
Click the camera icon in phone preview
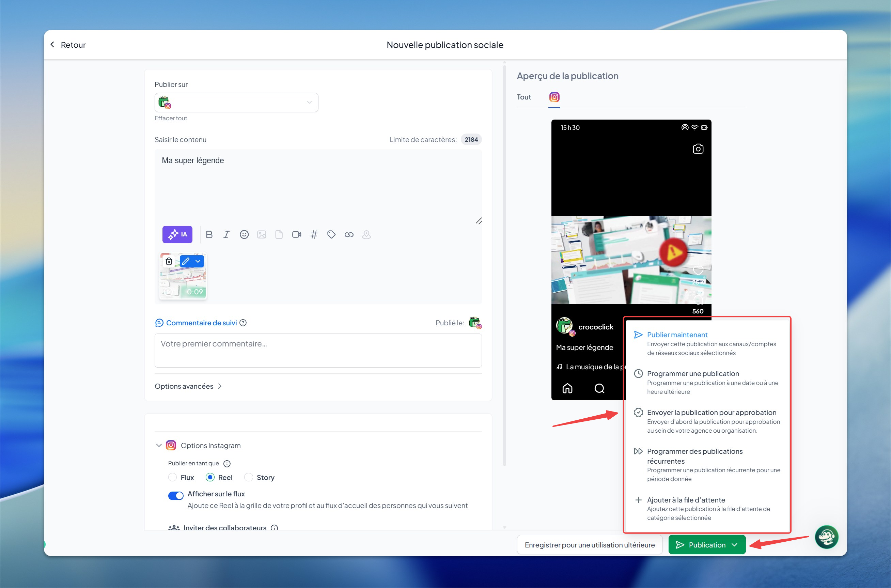coord(698,149)
